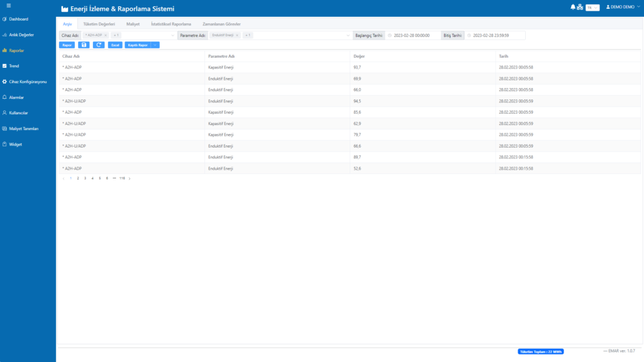The image size is (644, 362).
Task: Click the clock icon in Başlangıç Tarihi
Action: click(x=390, y=35)
